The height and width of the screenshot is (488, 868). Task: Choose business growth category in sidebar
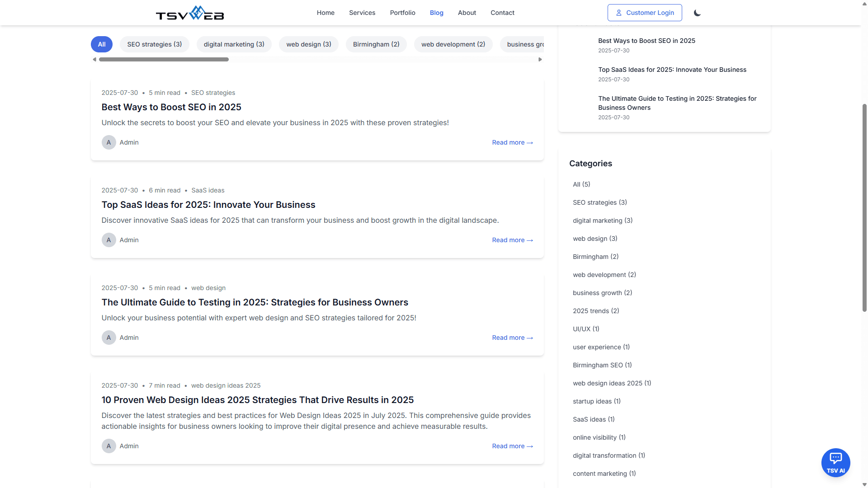(602, 293)
